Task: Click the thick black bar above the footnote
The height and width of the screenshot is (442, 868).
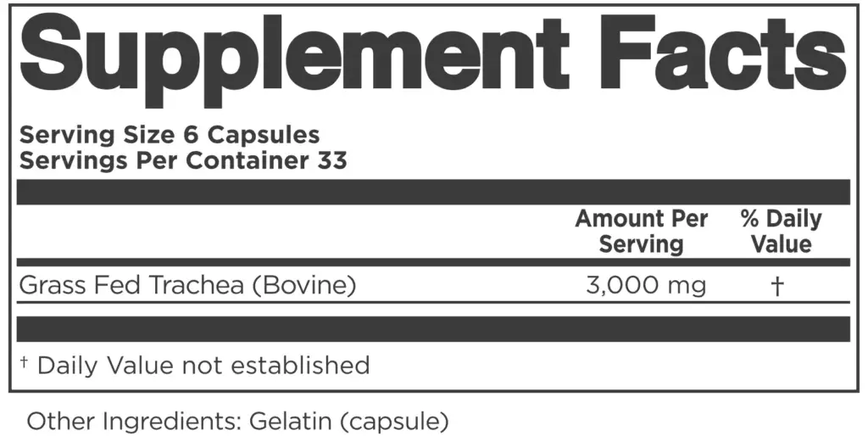Action: [433, 329]
